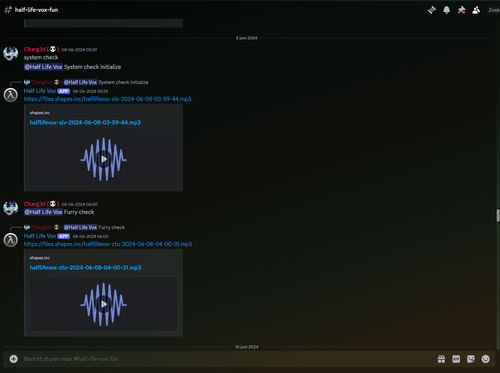Viewport: 500px width, 373px height.
Task: Open the emoji picker icon
Action: click(486, 359)
